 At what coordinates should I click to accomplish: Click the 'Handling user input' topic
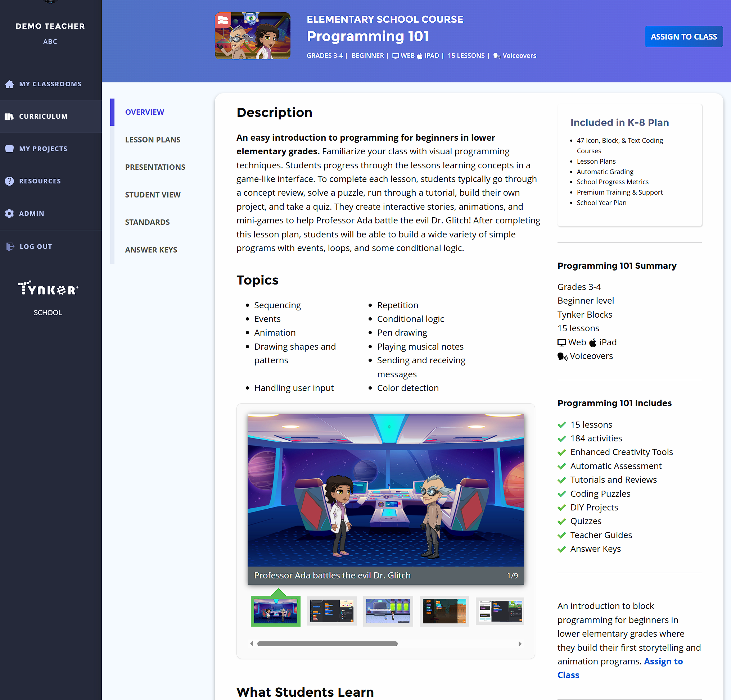294,388
